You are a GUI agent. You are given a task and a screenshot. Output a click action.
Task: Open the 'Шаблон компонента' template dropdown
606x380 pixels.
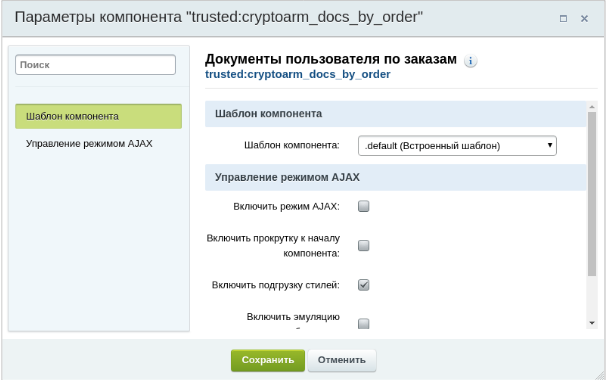(x=457, y=146)
